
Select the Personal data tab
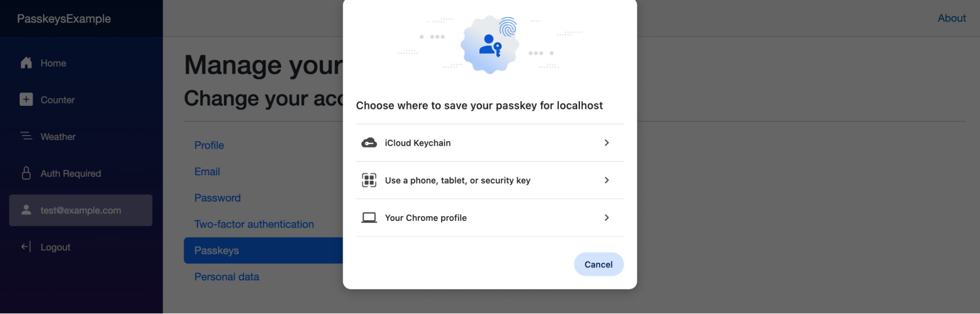(x=226, y=277)
